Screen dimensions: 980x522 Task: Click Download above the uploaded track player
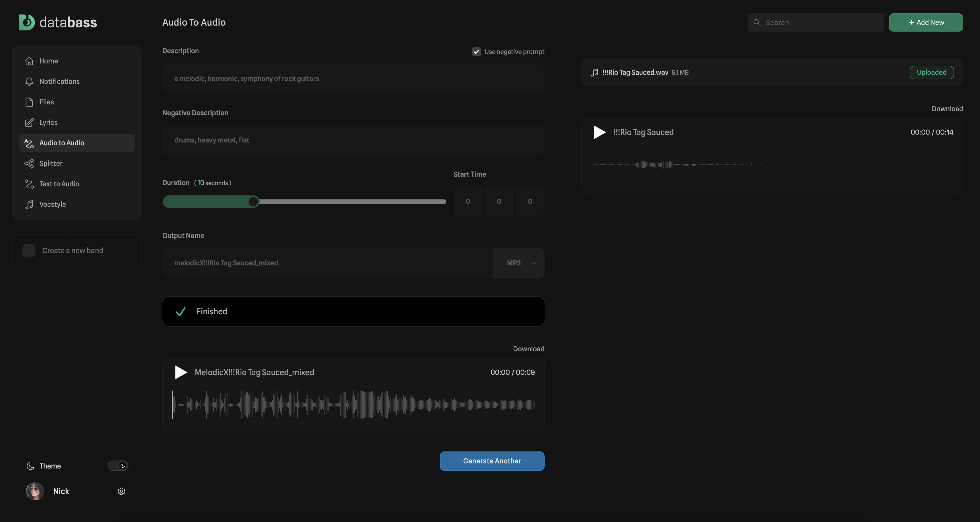[x=947, y=109]
